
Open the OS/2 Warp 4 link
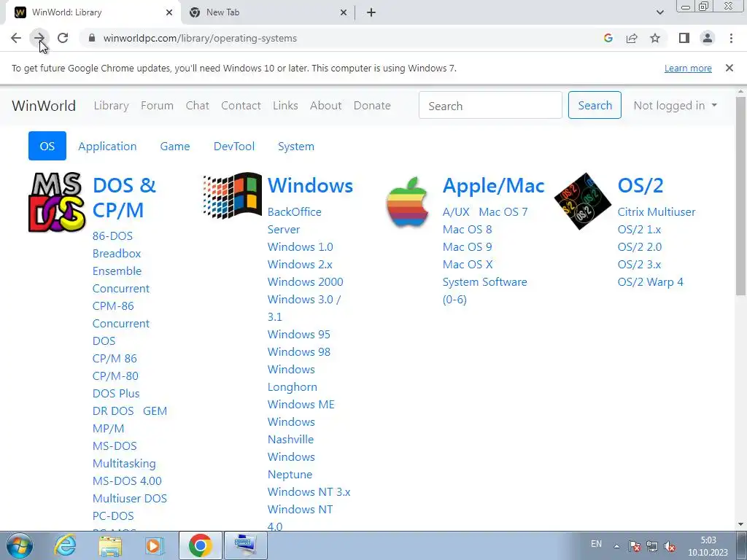pyautogui.click(x=650, y=282)
